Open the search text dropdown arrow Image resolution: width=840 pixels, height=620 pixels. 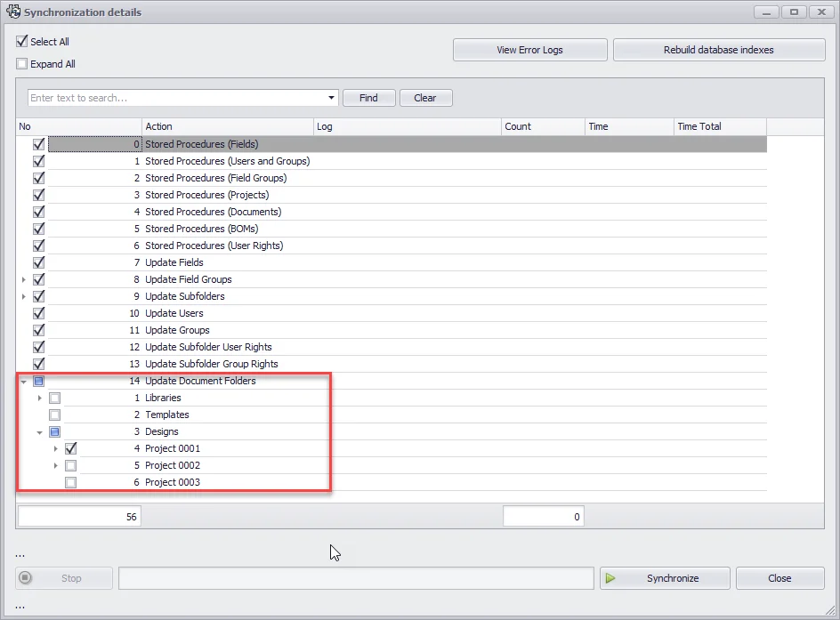tap(332, 98)
